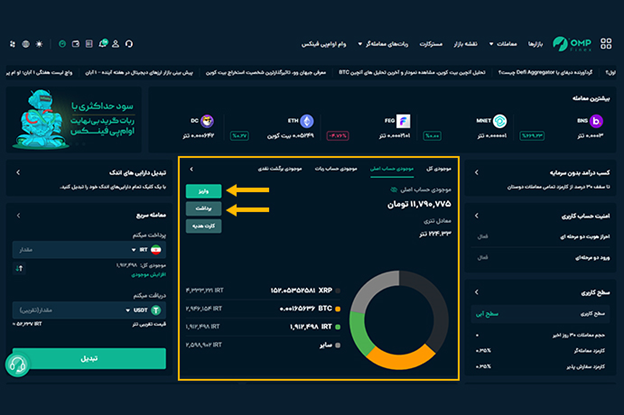Toggle visibility eye next to main account balance
624x415 pixels.
[x=394, y=190]
